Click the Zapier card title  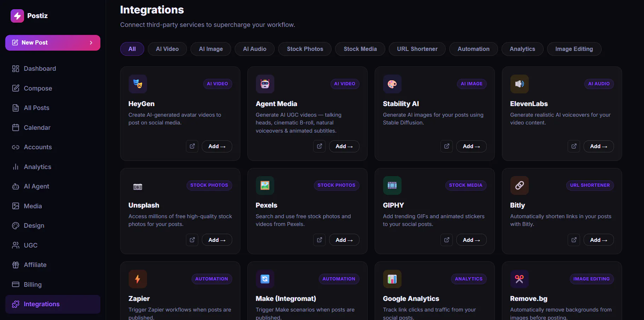coord(139,299)
